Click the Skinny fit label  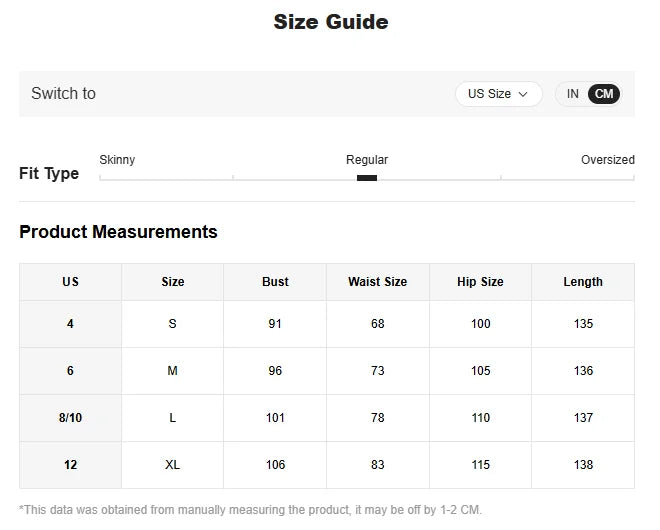117,160
